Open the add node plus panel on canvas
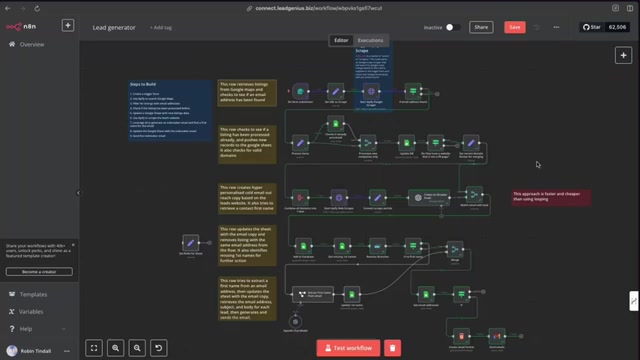 (623, 55)
